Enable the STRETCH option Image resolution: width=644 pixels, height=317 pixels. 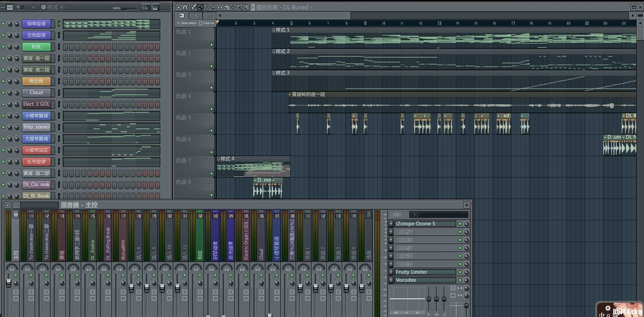pos(206,23)
